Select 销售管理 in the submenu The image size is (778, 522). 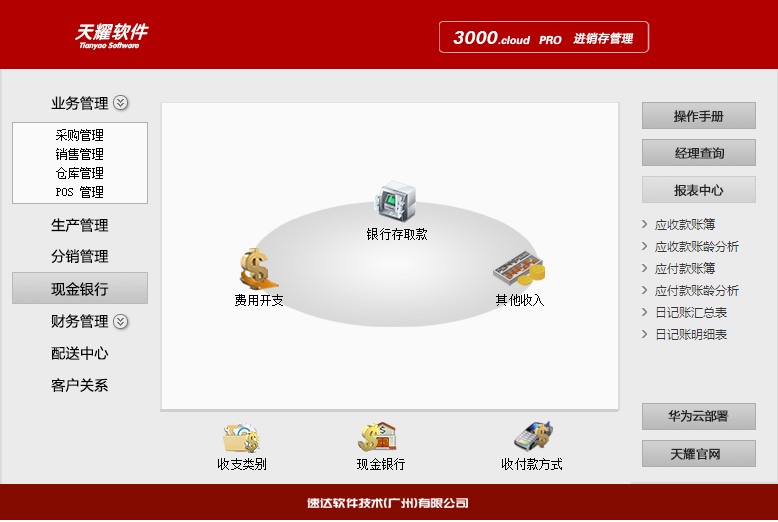click(80, 154)
